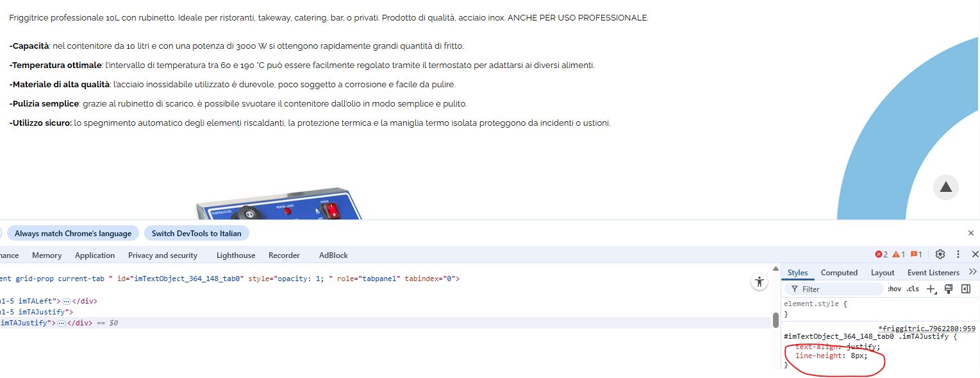Switch to the Computed tab
Image resolution: width=980 pixels, height=378 pixels.
(839, 273)
